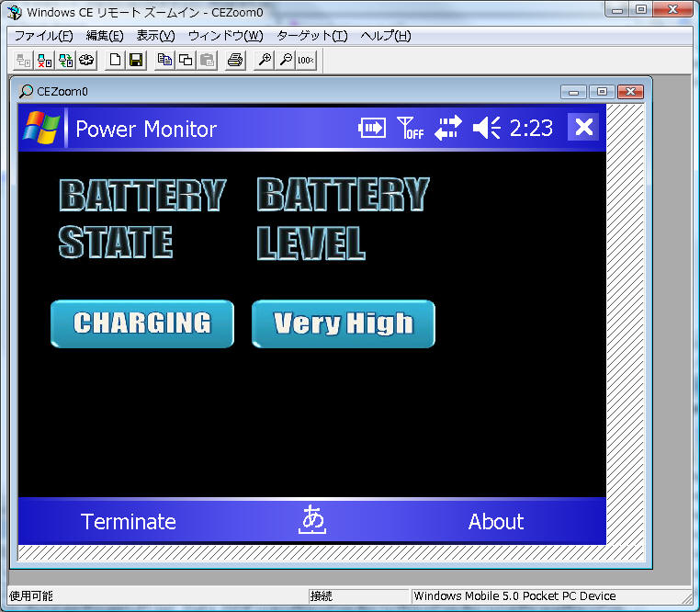Copy the captured image
This screenshot has width=700, height=612.
(164, 60)
